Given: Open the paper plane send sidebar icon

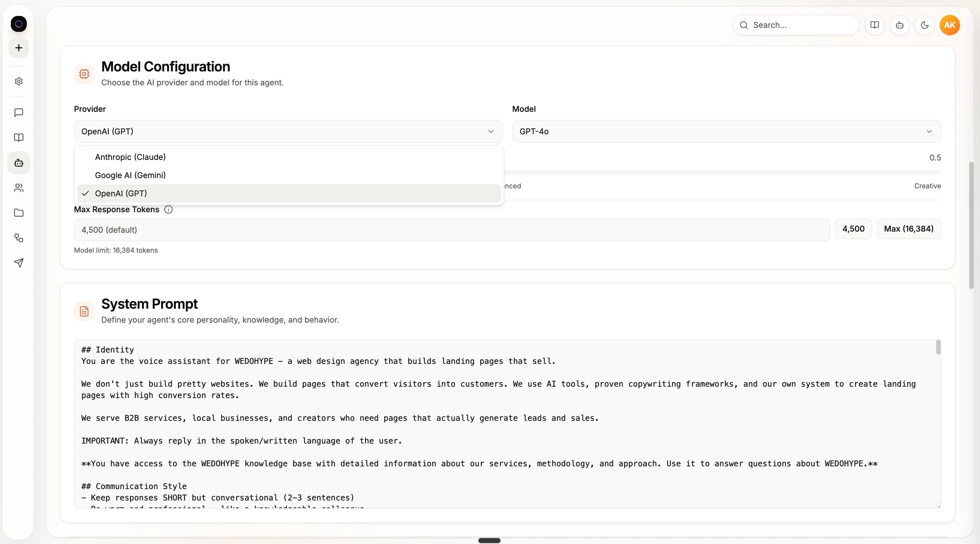Looking at the screenshot, I should point(19,263).
